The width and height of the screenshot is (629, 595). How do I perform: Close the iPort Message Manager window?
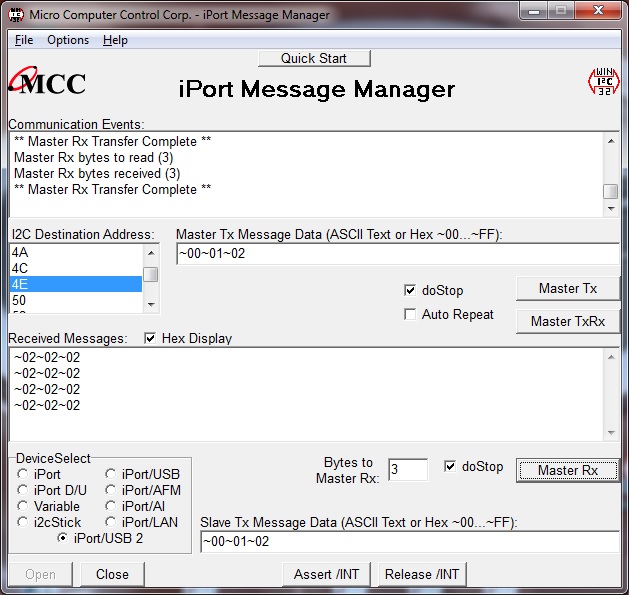(x=598, y=11)
